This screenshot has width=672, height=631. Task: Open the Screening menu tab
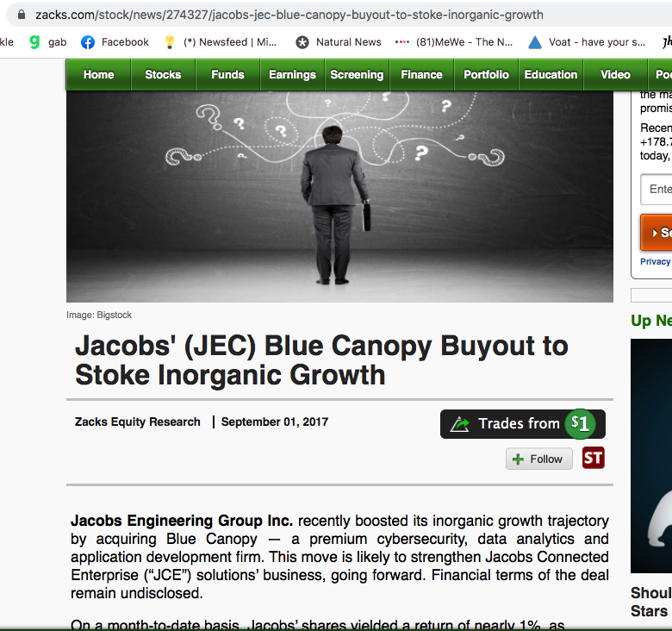[357, 75]
